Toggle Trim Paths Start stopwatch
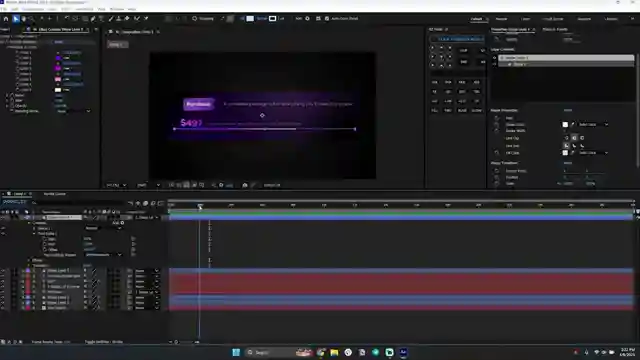 (x=45, y=239)
